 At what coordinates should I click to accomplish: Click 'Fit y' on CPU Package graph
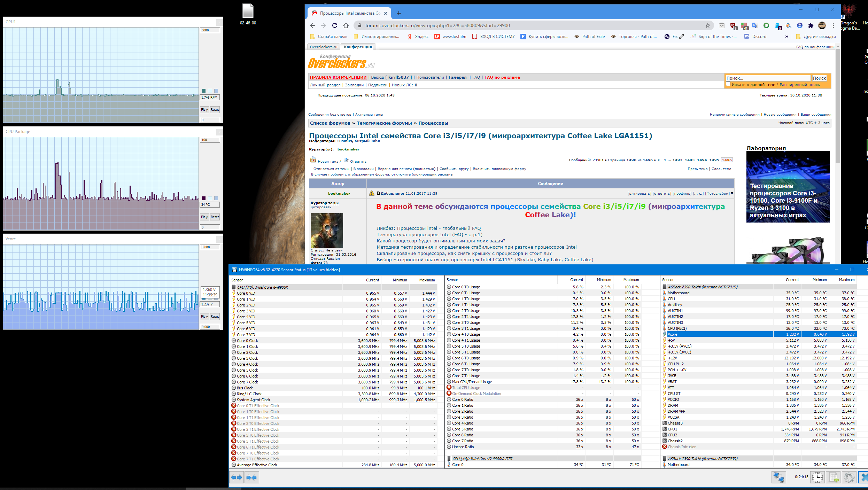point(204,217)
